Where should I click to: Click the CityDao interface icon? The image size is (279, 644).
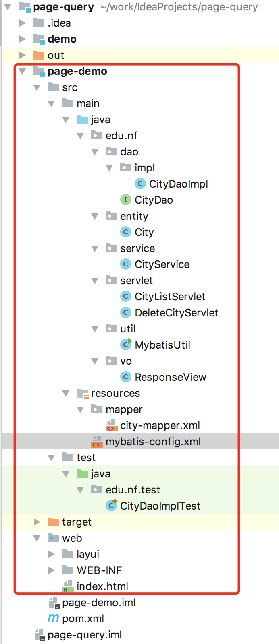[x=125, y=200]
